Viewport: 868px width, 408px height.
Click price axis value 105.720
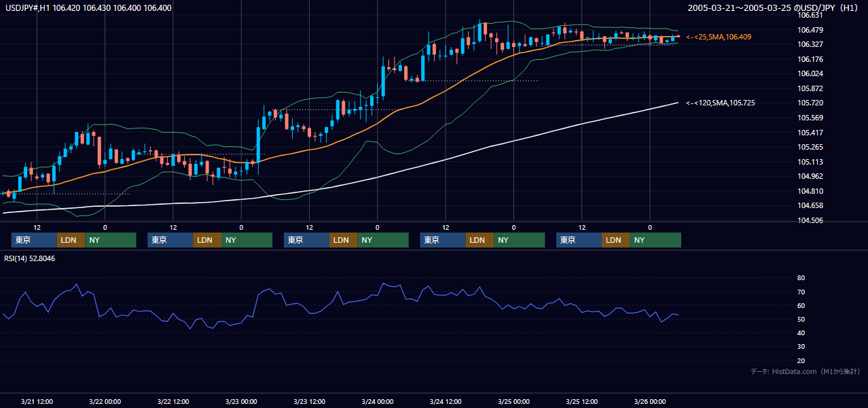810,103
